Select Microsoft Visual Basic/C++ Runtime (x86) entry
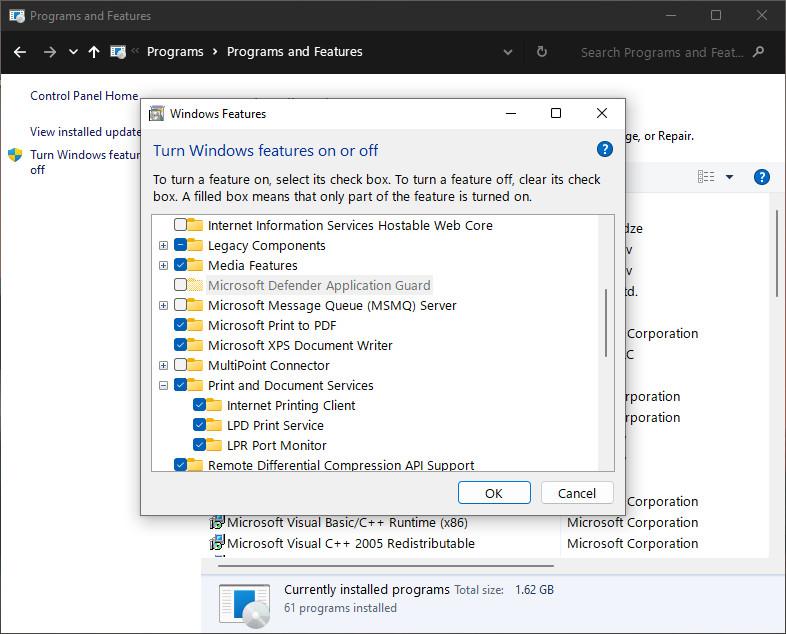The image size is (786, 634). (x=347, y=522)
